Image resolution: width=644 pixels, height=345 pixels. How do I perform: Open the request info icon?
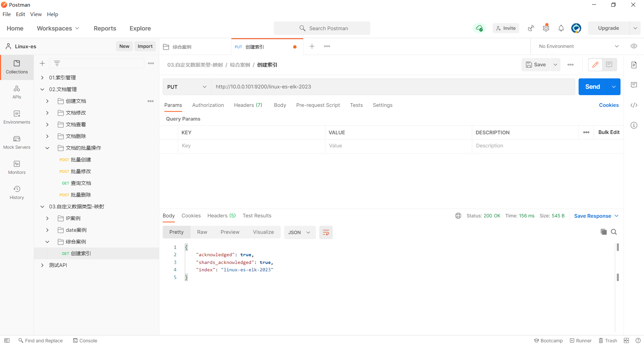[634, 125]
